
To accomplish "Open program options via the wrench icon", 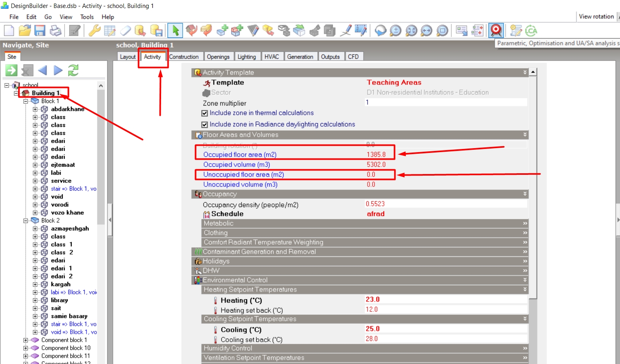I will tap(94, 30).
